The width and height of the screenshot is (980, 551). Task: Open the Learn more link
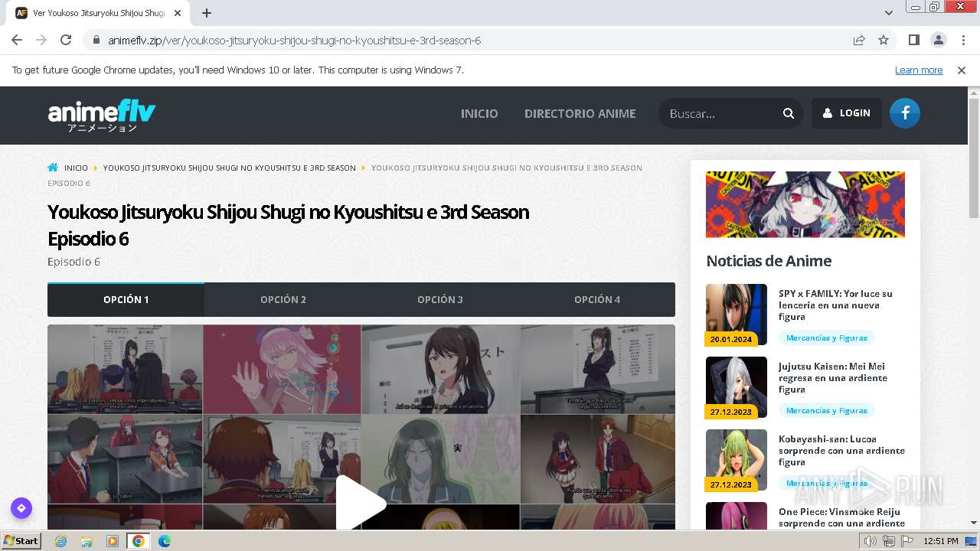pos(919,70)
